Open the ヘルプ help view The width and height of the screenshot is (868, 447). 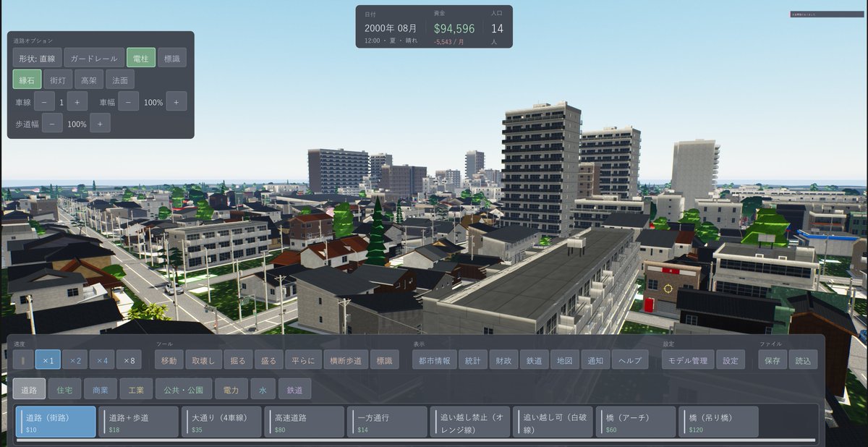pyautogui.click(x=630, y=359)
